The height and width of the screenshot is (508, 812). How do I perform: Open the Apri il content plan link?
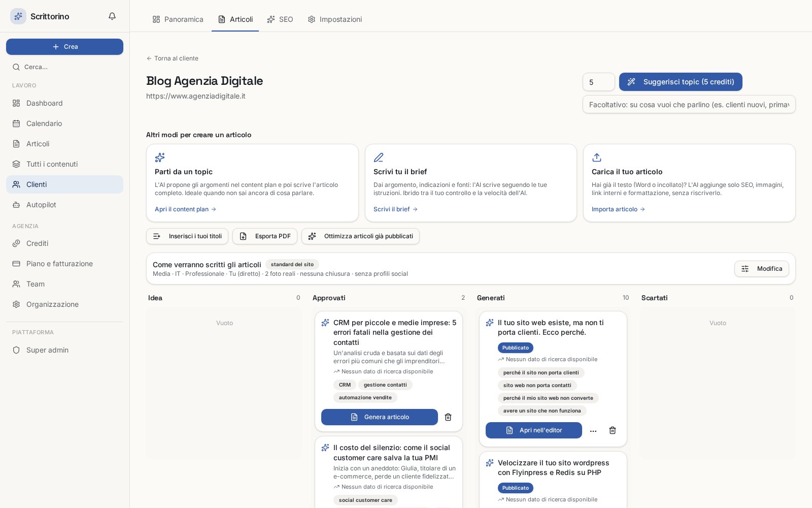(x=186, y=209)
